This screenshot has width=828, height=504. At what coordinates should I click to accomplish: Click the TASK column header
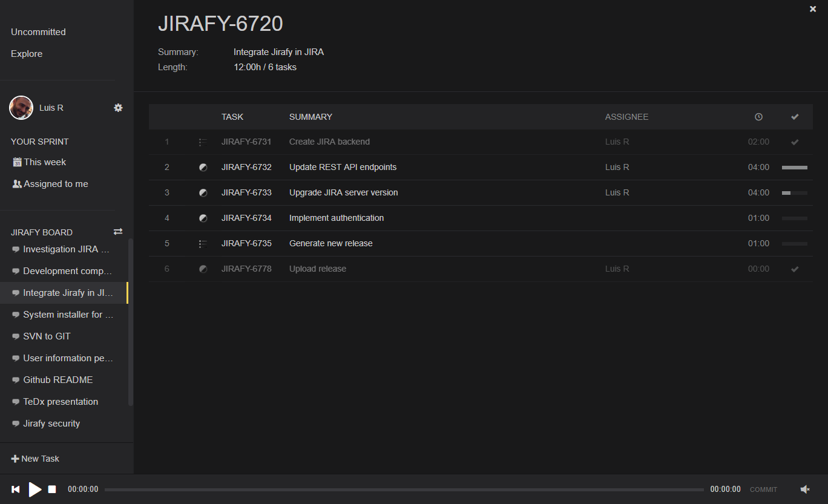point(232,117)
